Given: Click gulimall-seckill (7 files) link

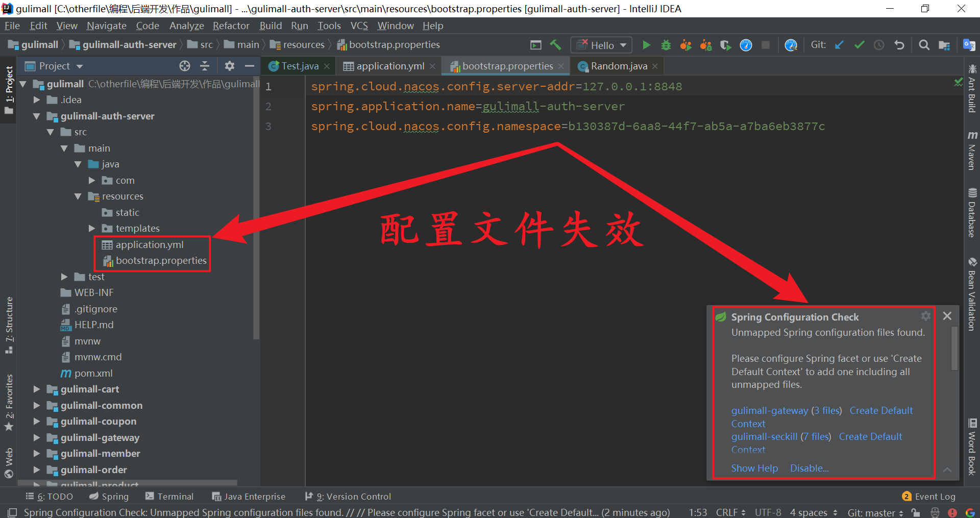Looking at the screenshot, I should coord(781,436).
